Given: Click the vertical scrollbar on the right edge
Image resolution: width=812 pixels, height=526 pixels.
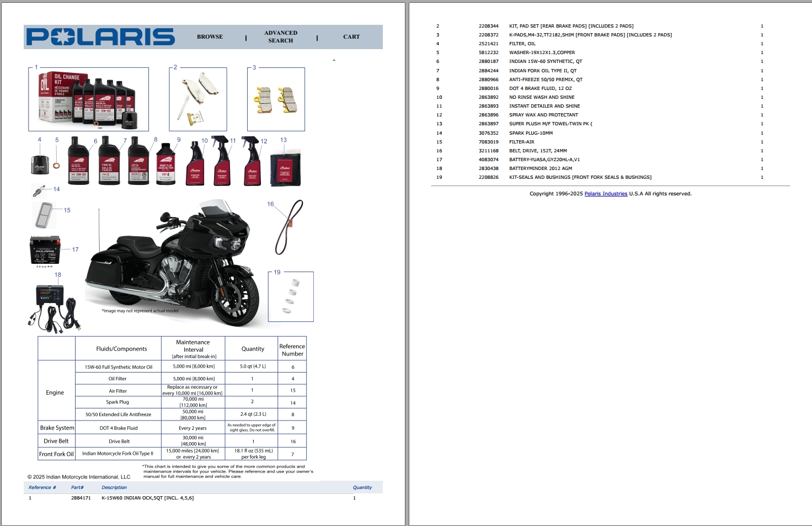Looking at the screenshot, I should point(808,263).
